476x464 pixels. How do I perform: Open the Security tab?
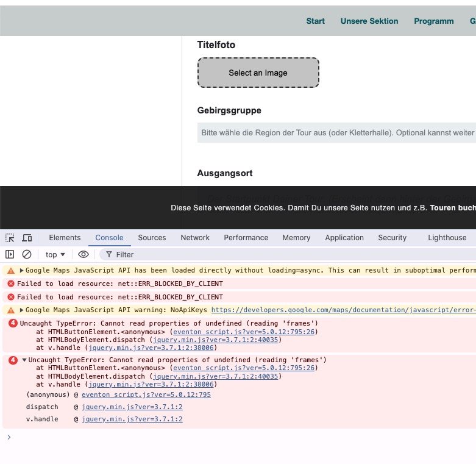[x=393, y=238]
